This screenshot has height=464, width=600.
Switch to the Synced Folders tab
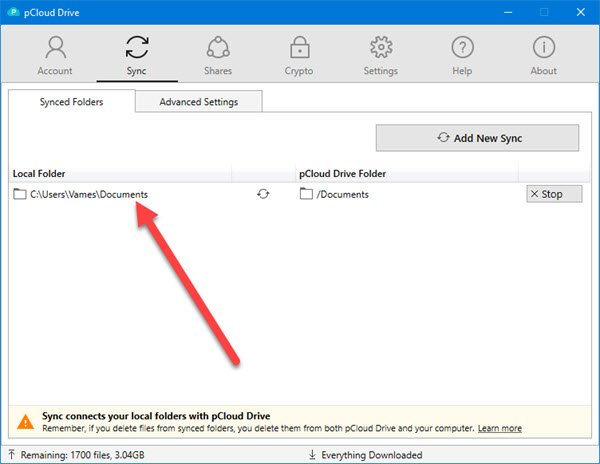(x=72, y=102)
